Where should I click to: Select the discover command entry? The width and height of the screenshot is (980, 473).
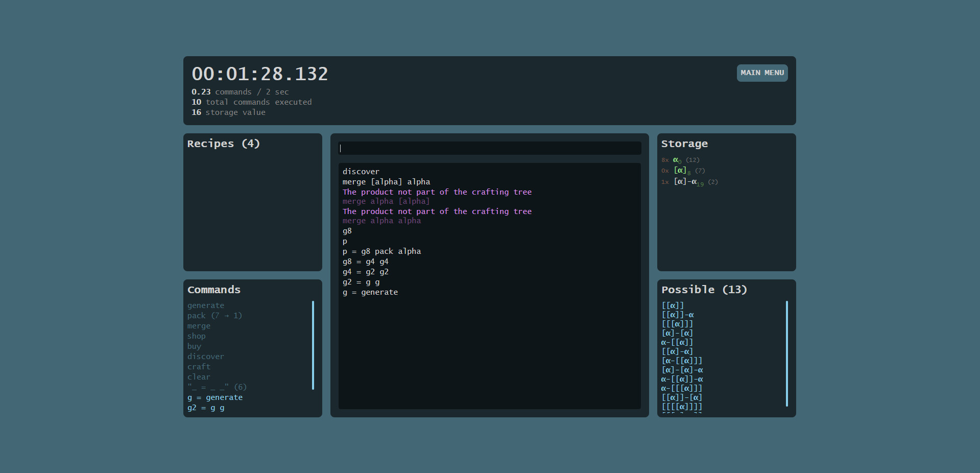coord(205,357)
